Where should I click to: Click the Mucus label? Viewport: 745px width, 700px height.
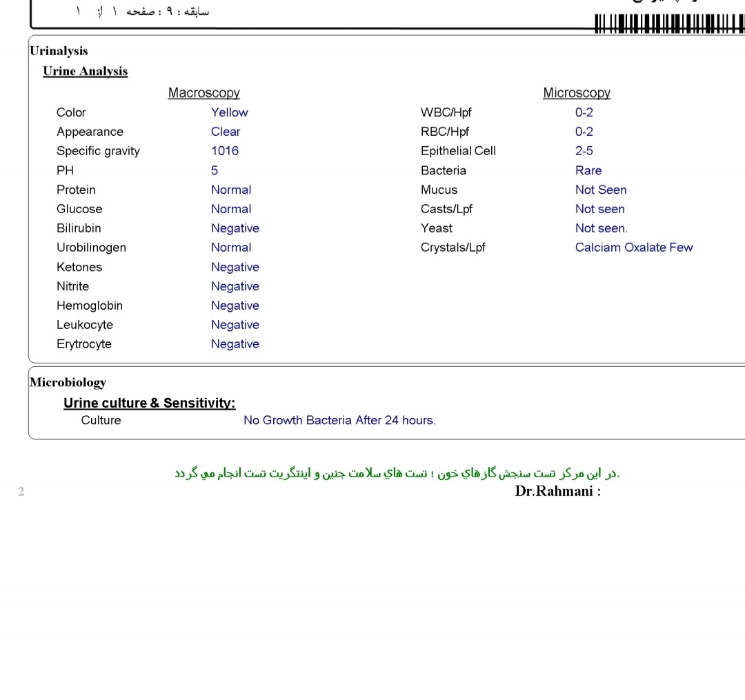click(x=439, y=190)
